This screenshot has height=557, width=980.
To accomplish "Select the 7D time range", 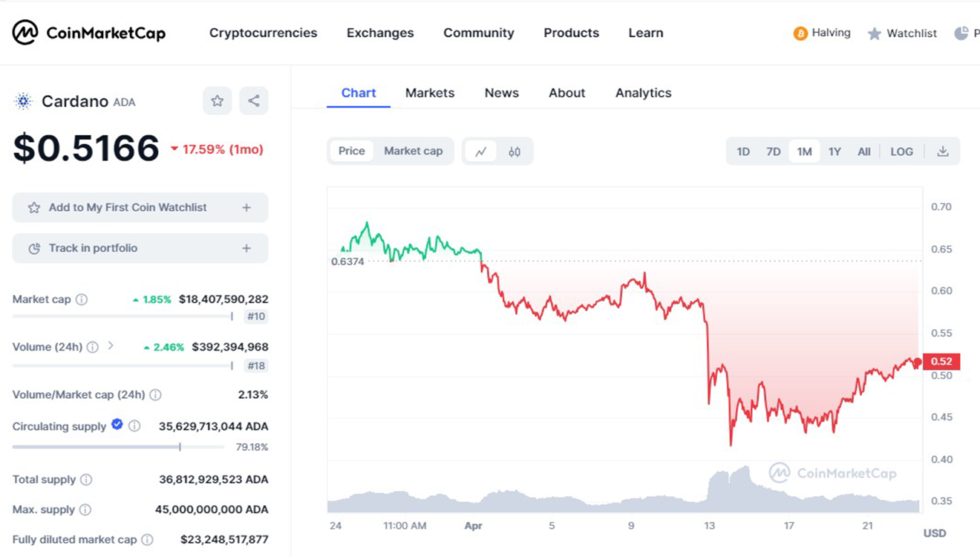I will point(773,152).
